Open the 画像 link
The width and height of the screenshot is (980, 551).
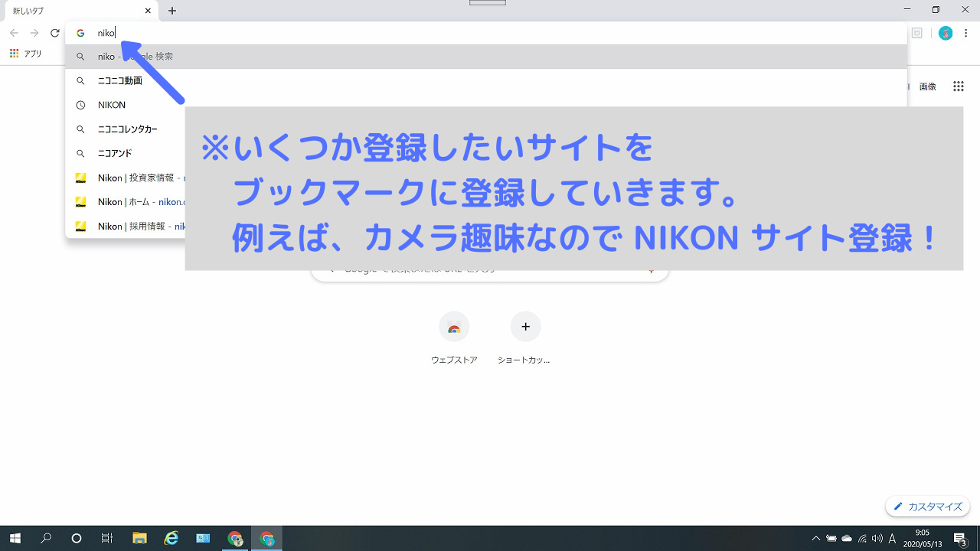pyautogui.click(x=927, y=86)
